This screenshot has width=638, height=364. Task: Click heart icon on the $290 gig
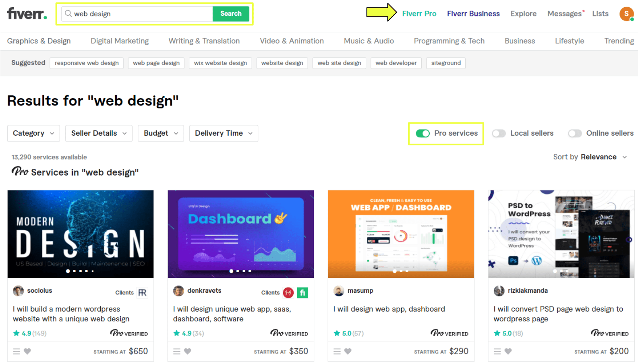click(x=348, y=351)
